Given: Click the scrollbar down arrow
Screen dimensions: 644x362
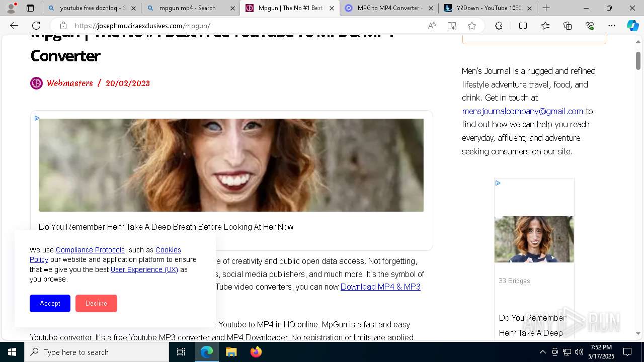Looking at the screenshot, I should coord(638,333).
